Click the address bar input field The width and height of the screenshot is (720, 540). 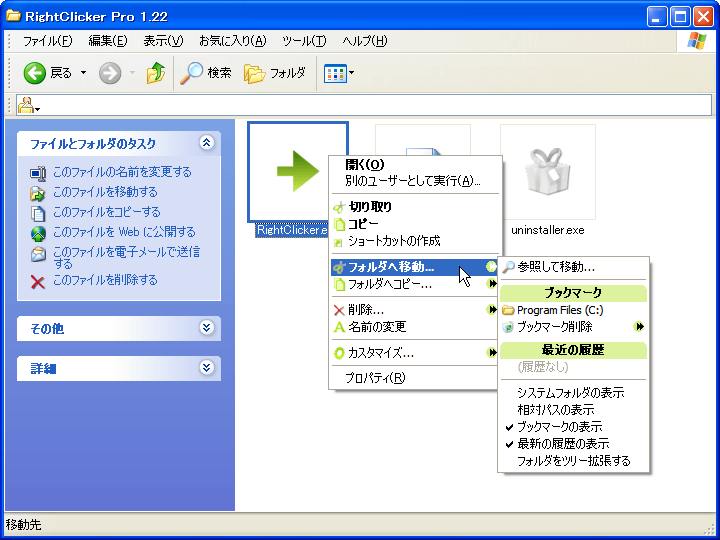point(364,105)
